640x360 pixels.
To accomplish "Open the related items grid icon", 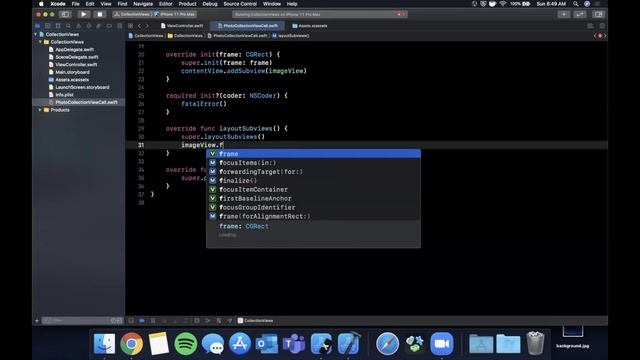I will [x=131, y=26].
